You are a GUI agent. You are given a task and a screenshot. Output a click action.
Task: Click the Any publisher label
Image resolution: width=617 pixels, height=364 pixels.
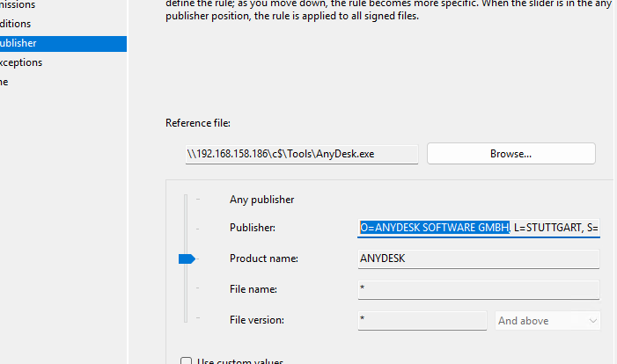point(261,200)
